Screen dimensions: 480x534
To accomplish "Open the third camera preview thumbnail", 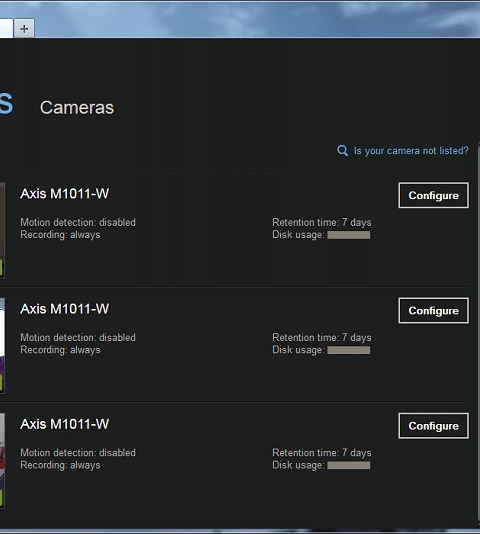I will (2, 460).
